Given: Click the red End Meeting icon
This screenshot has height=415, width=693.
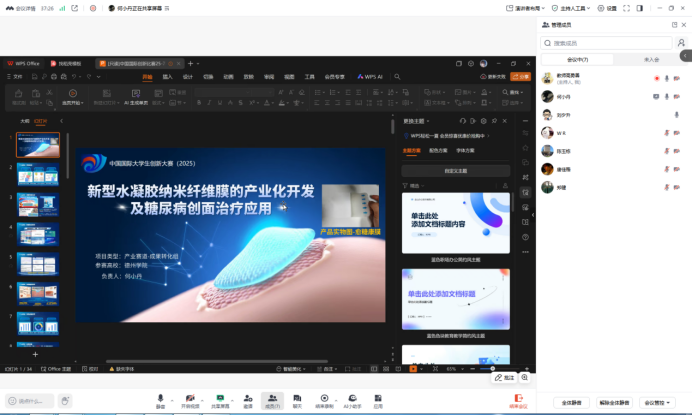Looking at the screenshot, I should click(518, 399).
